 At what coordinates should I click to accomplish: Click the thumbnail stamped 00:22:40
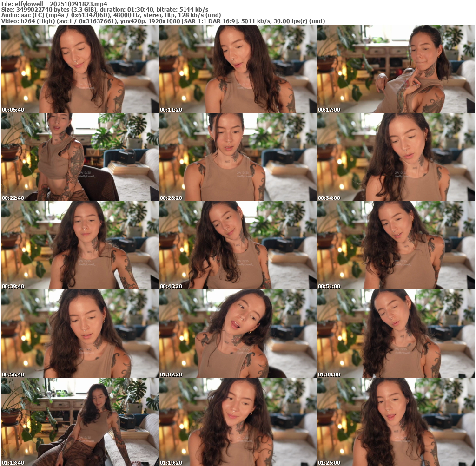click(x=80, y=157)
